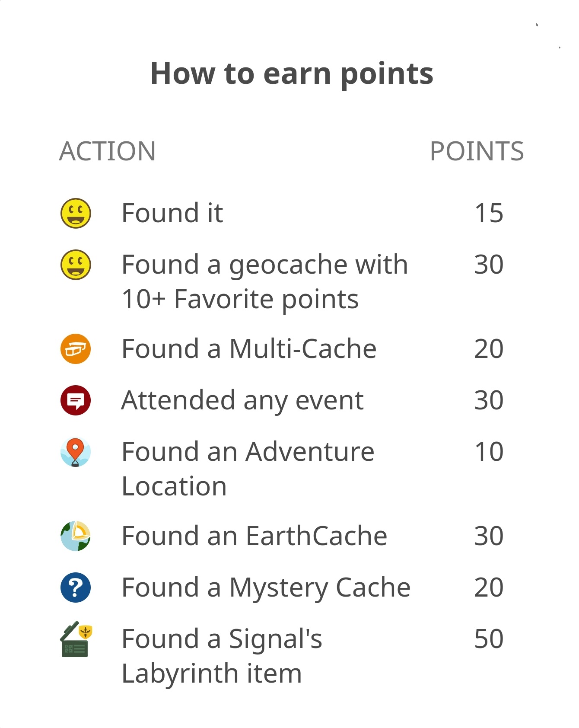
Task: Tap the blue Mystery Cache question icon
Action: click(76, 588)
